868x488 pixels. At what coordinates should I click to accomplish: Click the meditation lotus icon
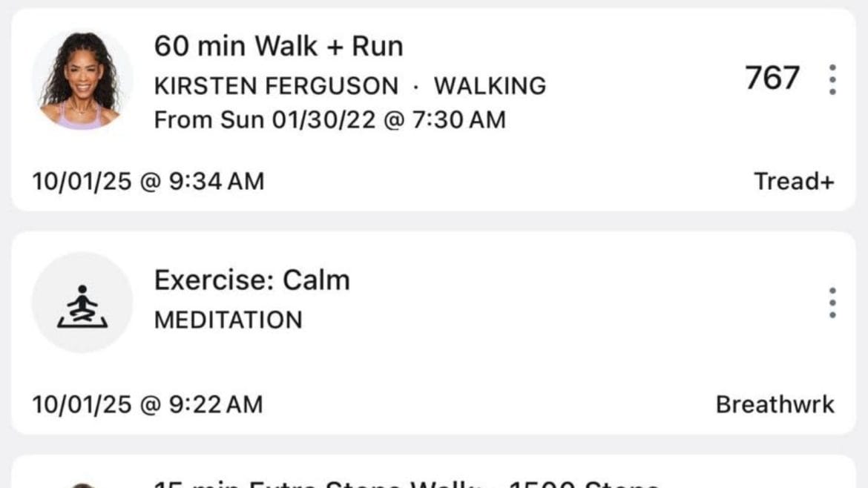point(83,303)
